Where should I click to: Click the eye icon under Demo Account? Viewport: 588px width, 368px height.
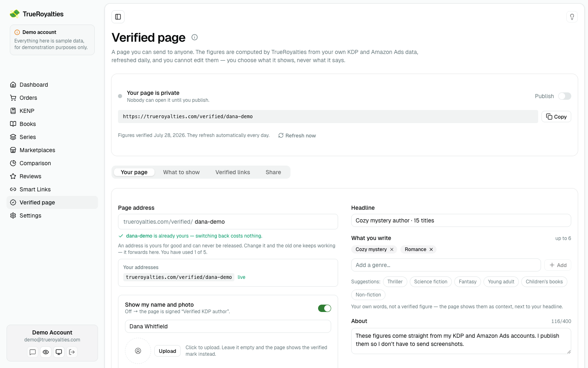[46, 352]
